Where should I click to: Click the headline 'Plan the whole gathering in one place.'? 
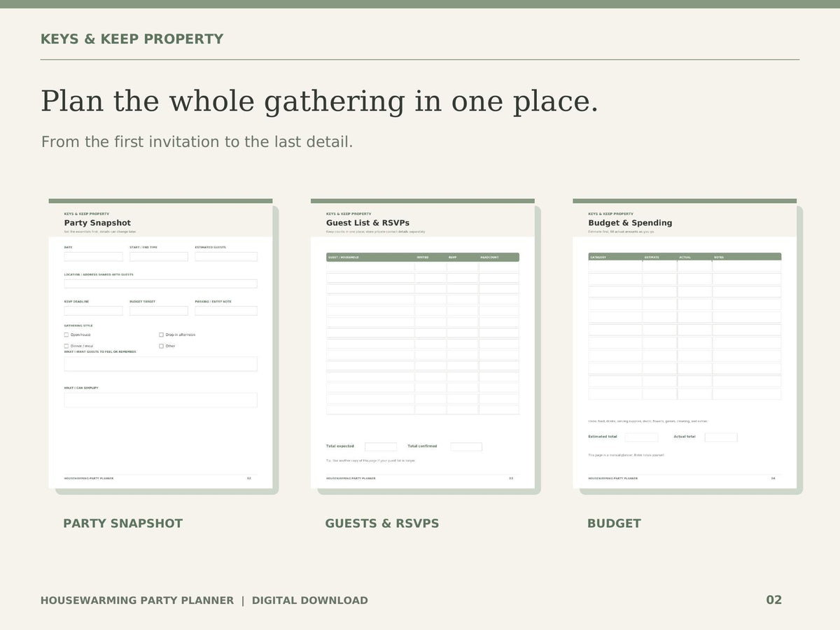[320, 101]
